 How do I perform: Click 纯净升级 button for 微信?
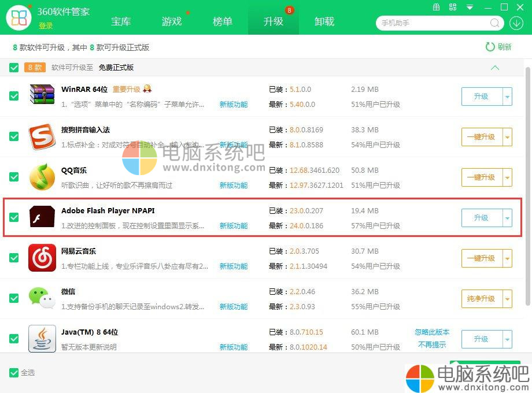pos(482,299)
